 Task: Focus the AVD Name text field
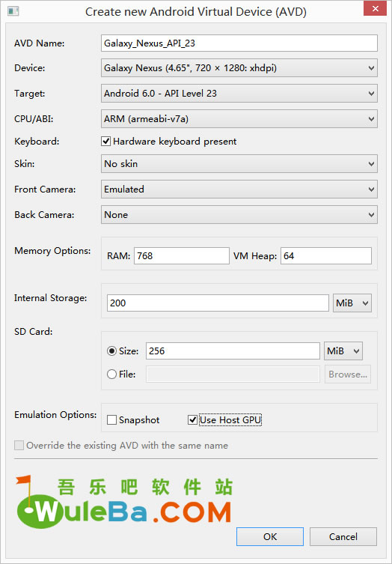239,43
